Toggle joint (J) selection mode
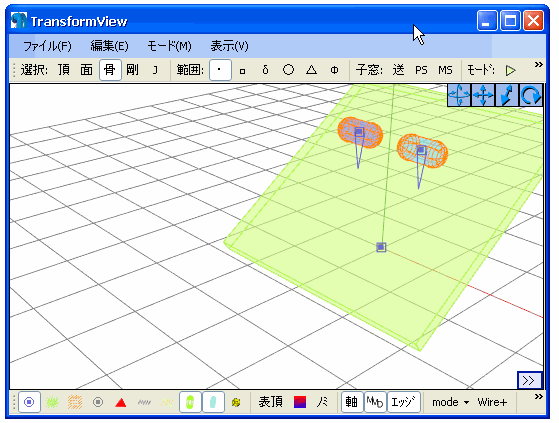The height and width of the screenshot is (423, 559). pyautogui.click(x=155, y=70)
